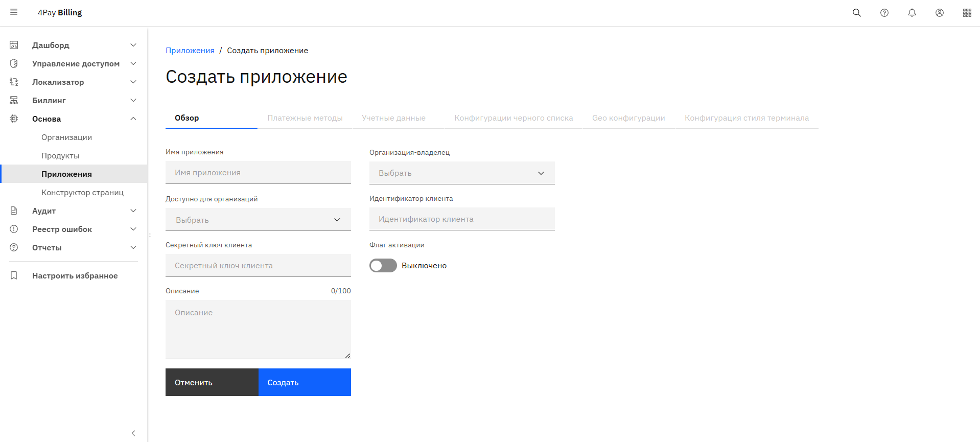Select Организации in the sidebar
Image resolution: width=980 pixels, height=442 pixels.
[67, 137]
